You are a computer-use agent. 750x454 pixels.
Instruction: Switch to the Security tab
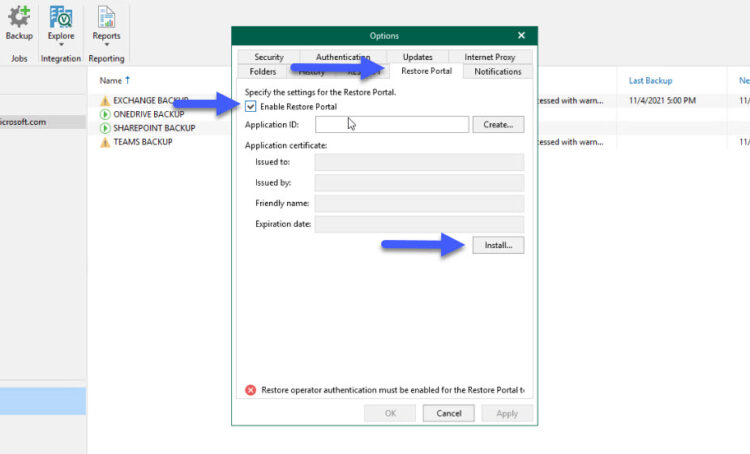269,57
